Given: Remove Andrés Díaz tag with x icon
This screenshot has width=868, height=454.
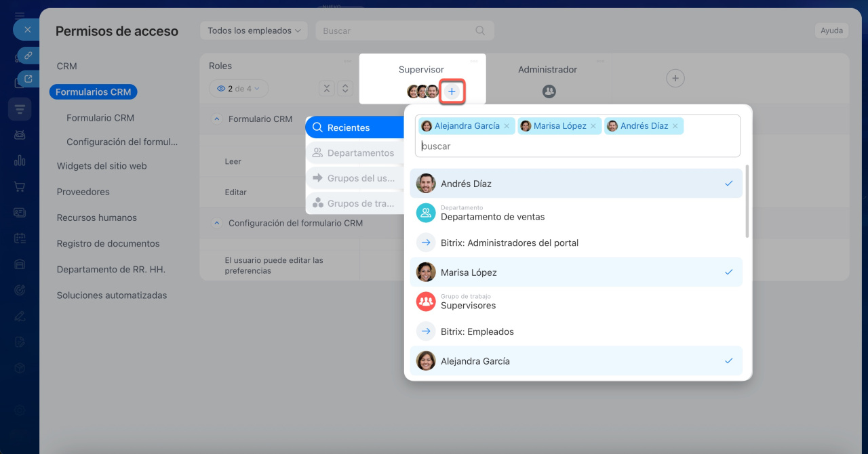Looking at the screenshot, I should [x=675, y=126].
